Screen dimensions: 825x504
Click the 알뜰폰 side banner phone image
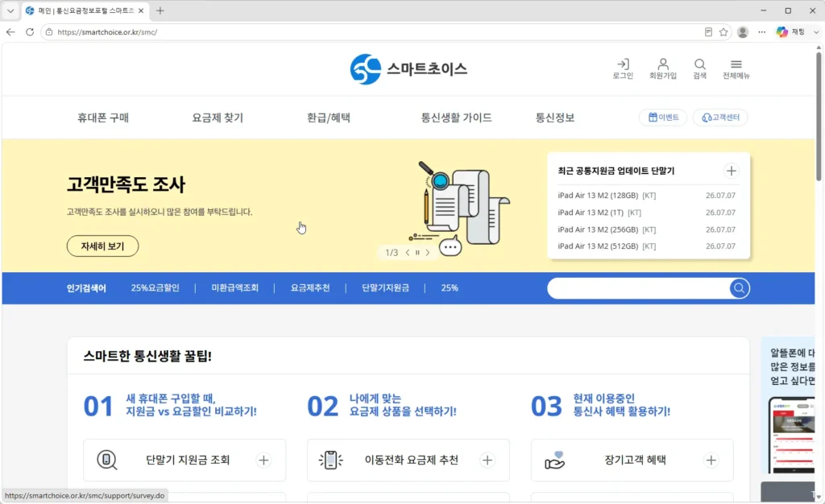click(x=791, y=435)
